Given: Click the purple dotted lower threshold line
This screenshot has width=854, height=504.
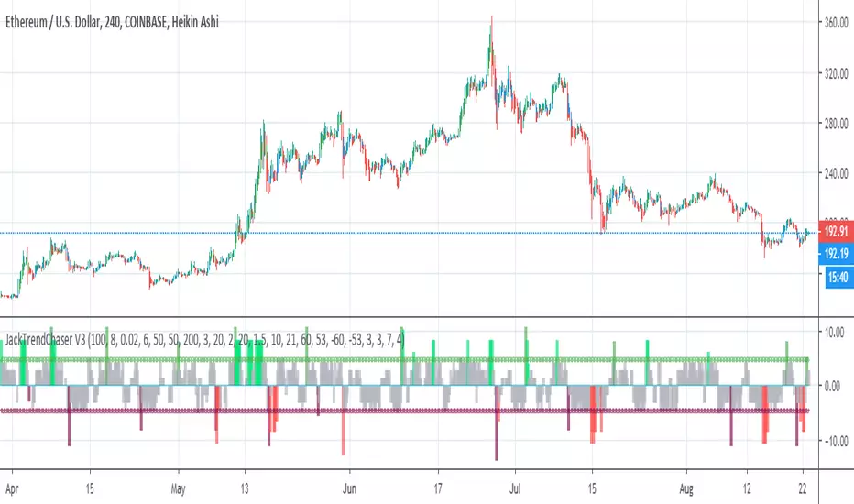Looking at the screenshot, I should click(x=404, y=411).
